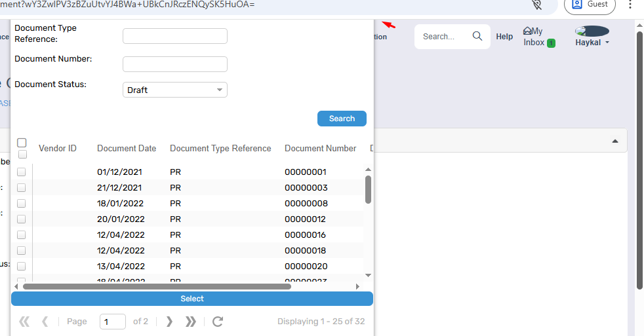Image resolution: width=644 pixels, height=336 pixels.
Task: Click the grid's horizontal scrollbar
Action: [x=157, y=286]
